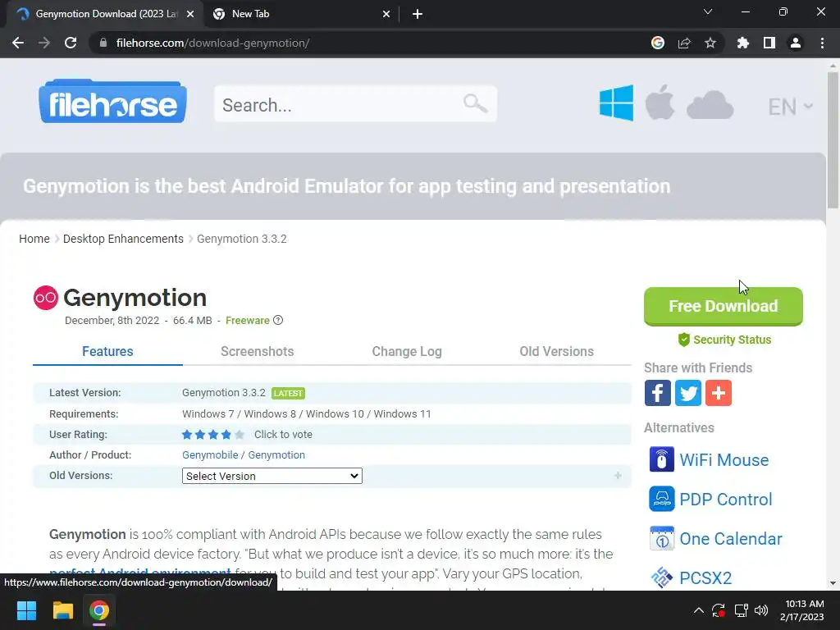Open the Genymobile author link
Screen dimensions: 840x630
pyautogui.click(x=210, y=454)
